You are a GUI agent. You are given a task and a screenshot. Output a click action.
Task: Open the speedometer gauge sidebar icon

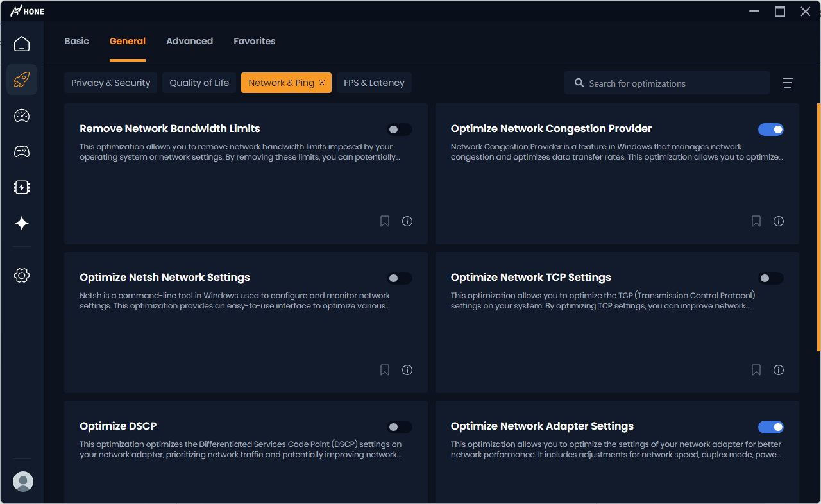22,116
